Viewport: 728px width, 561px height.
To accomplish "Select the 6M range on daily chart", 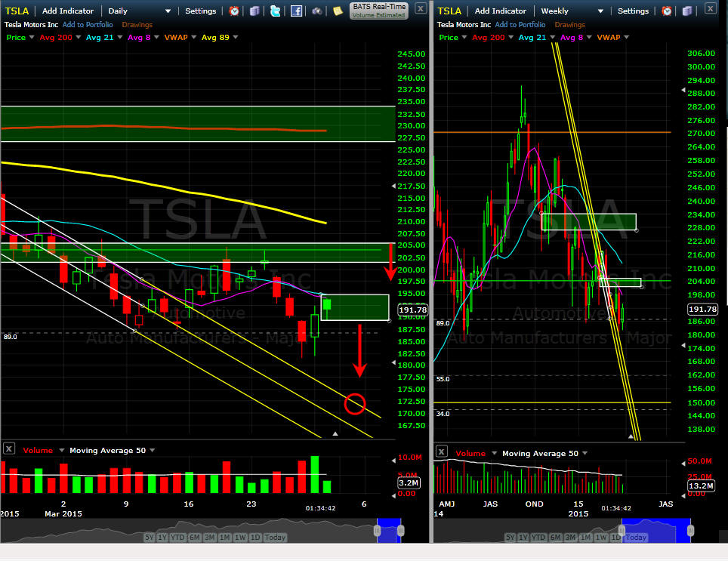I will (x=195, y=538).
